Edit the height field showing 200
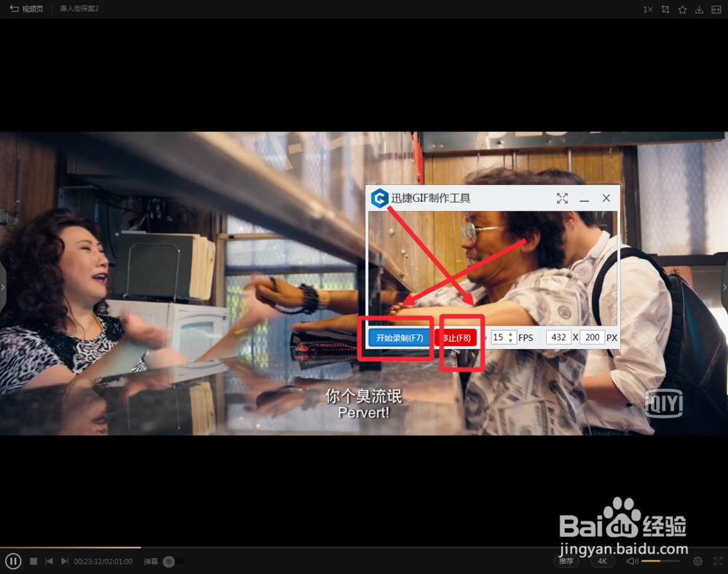728x574 pixels. (x=592, y=337)
